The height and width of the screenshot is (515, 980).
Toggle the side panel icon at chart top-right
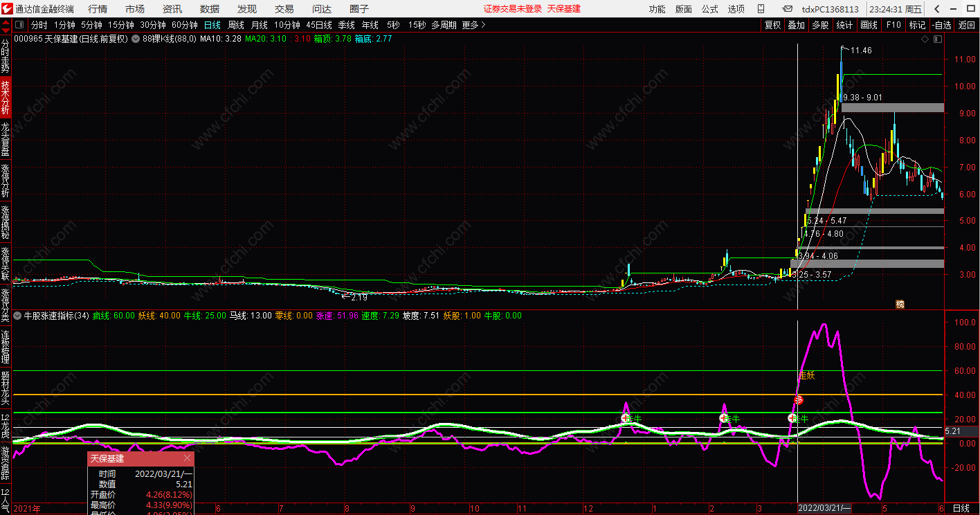point(938,39)
